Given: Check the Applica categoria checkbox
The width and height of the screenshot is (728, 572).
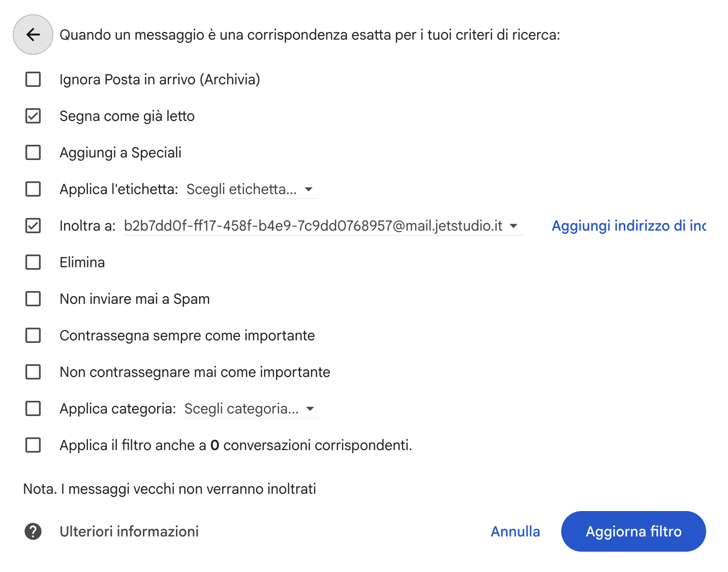Looking at the screenshot, I should [x=33, y=408].
